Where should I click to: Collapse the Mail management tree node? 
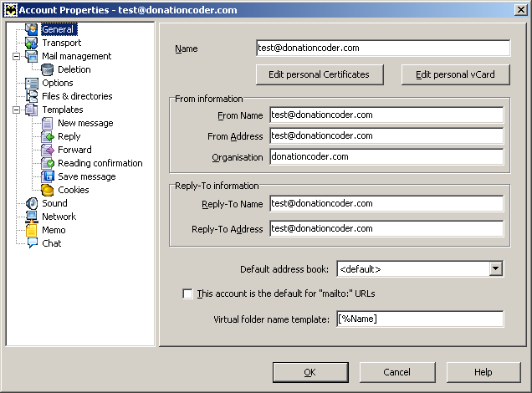tap(16, 57)
